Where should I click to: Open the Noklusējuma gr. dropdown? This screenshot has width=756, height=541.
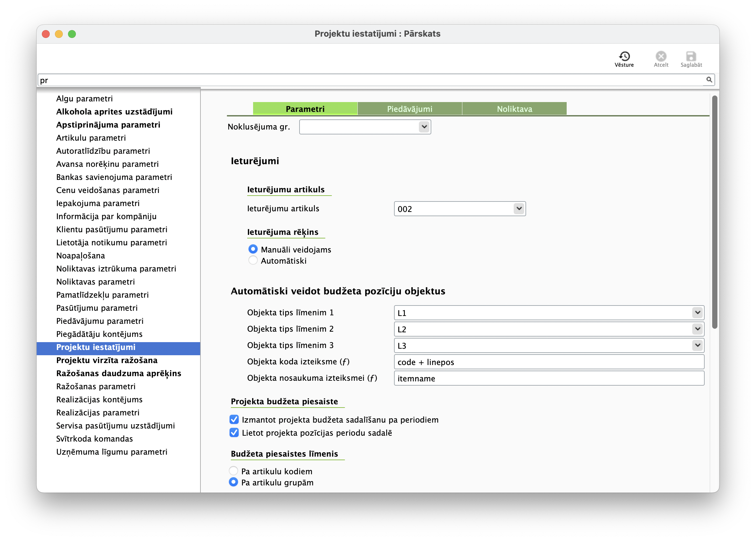click(424, 127)
